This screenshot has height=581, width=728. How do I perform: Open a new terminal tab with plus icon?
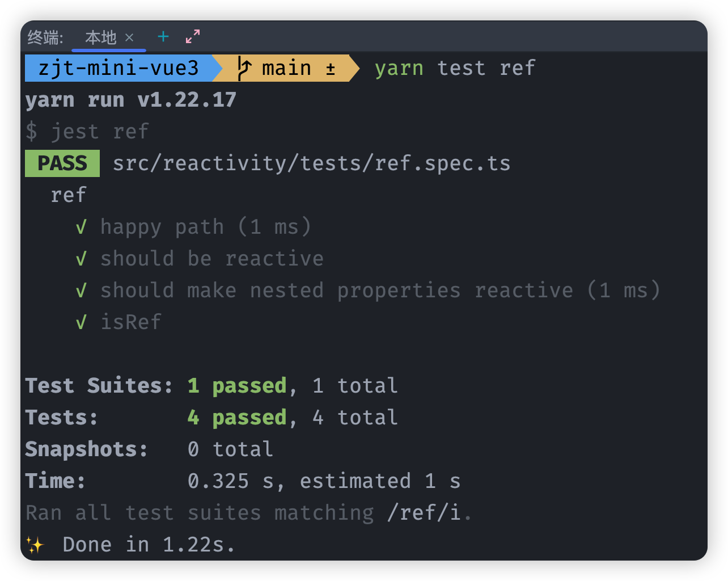click(163, 37)
